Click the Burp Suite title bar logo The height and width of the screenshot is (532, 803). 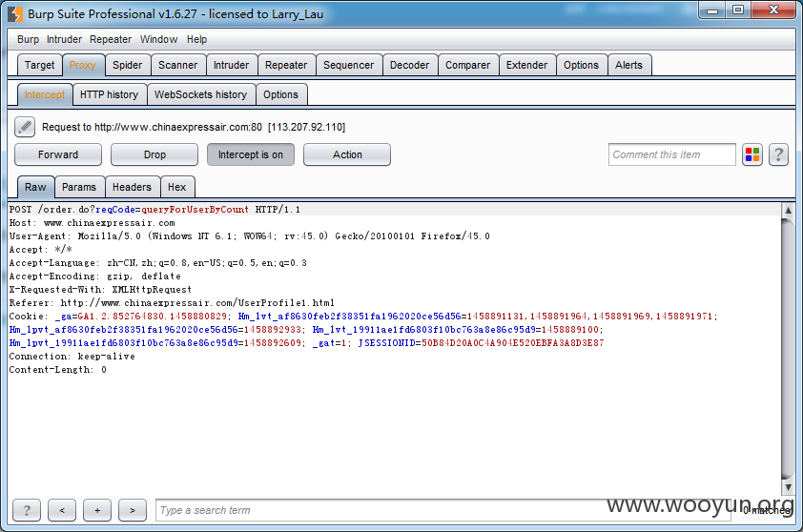click(15, 14)
